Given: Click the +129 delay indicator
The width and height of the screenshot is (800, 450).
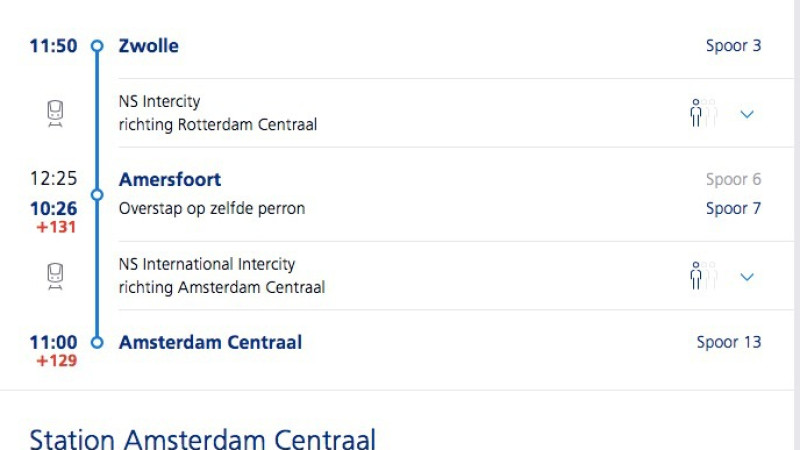Looking at the screenshot, I should [56, 360].
